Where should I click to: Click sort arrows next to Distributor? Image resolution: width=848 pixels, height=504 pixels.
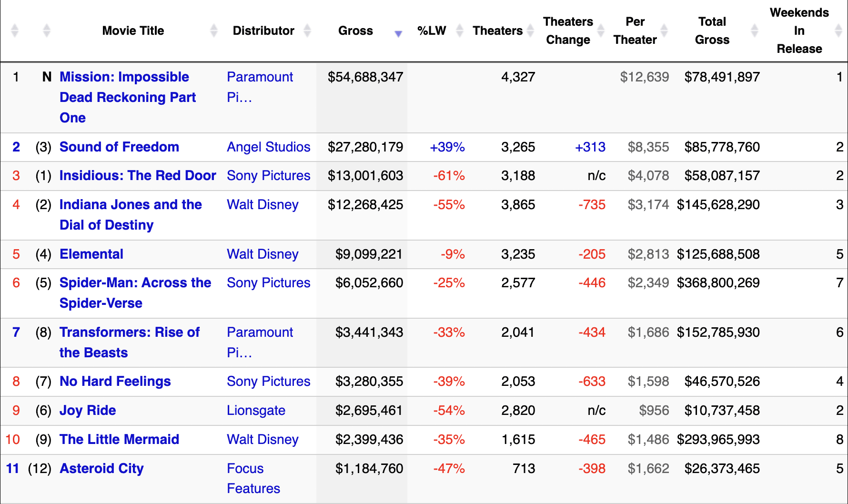[307, 31]
